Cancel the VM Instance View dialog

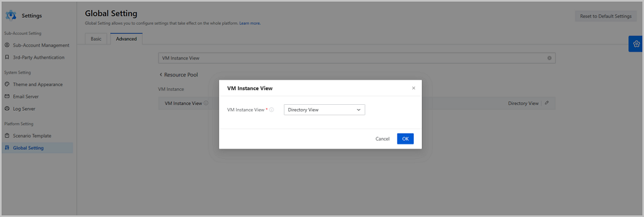pos(383,139)
